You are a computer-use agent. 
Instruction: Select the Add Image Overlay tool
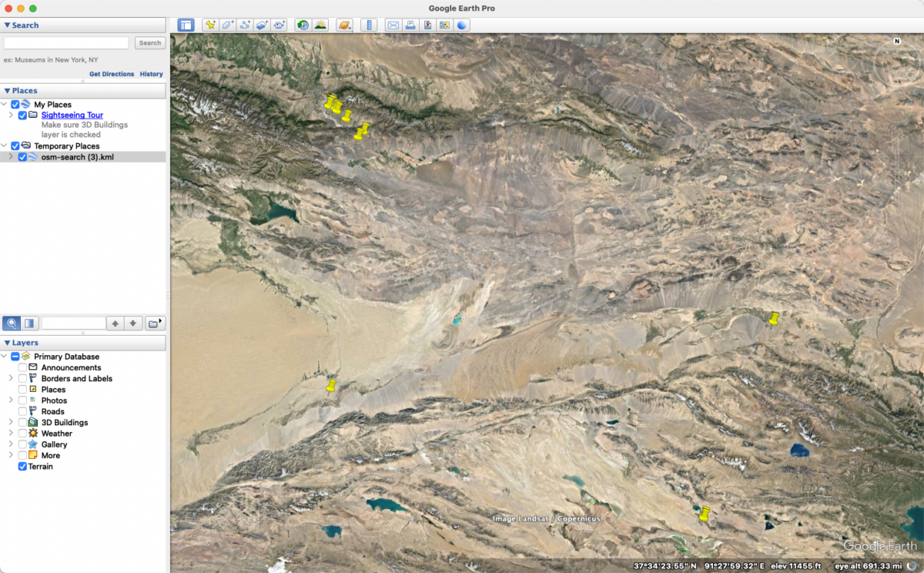(262, 25)
